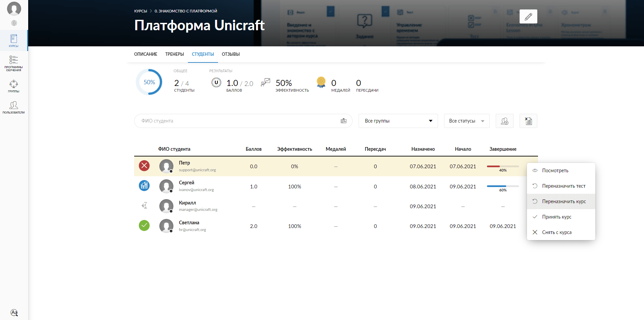Open Users section in sidebar
Viewport: 644px width, 320px height.
(14, 107)
